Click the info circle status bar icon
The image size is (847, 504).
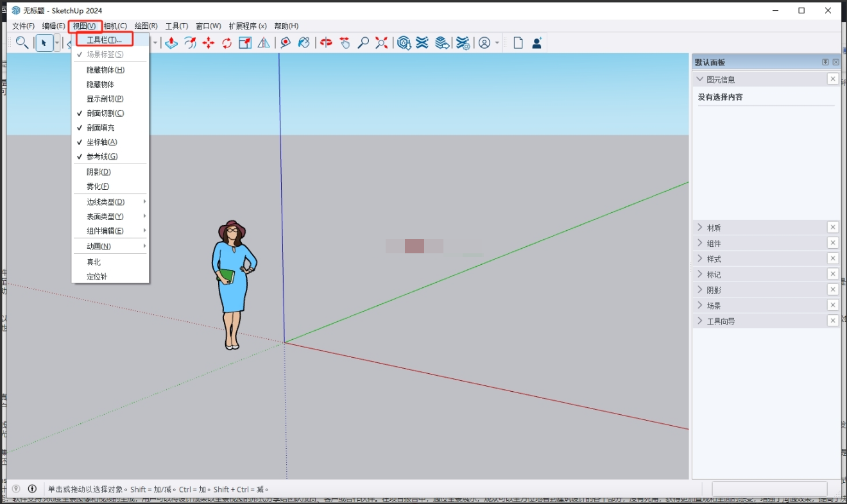pos(32,489)
